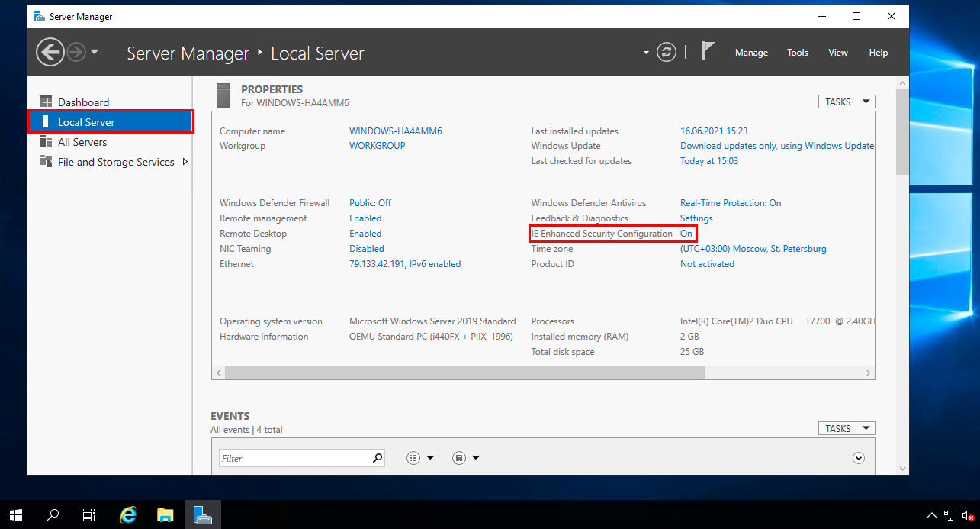Click Remote management Enabled link
Image resolution: width=980 pixels, height=529 pixels.
pyautogui.click(x=365, y=218)
